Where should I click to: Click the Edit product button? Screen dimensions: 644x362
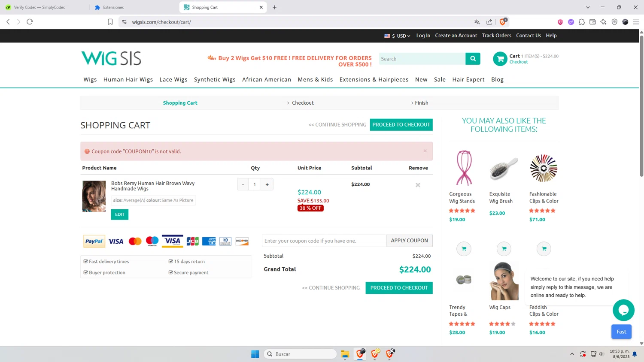click(x=119, y=214)
